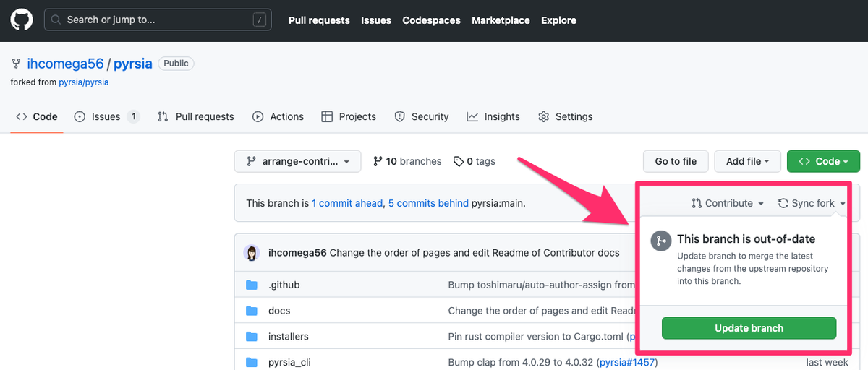
Task: Open the Security tab
Action: (422, 116)
